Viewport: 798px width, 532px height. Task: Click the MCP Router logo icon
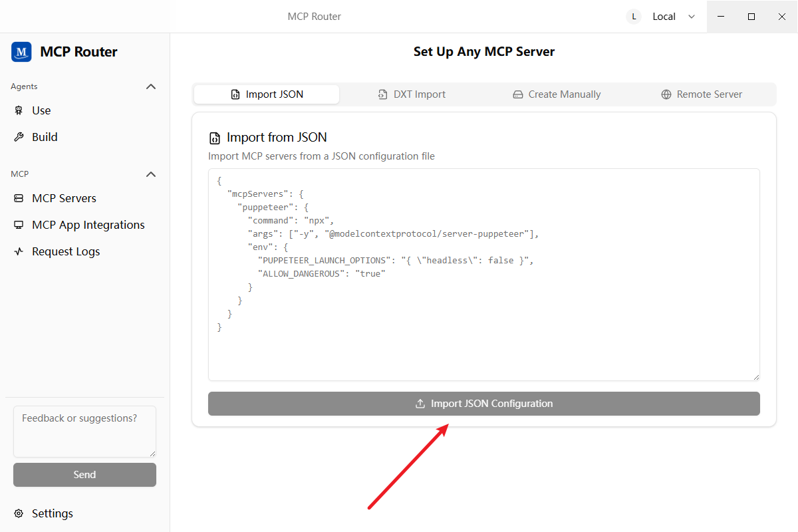pos(21,52)
